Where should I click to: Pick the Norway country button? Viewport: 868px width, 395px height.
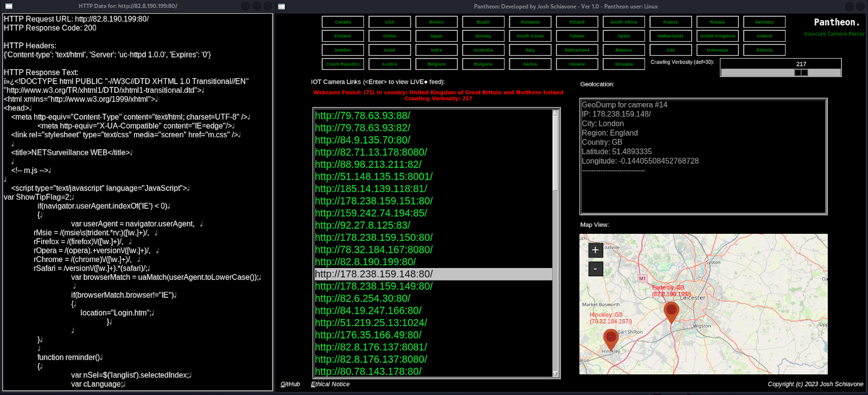pyautogui.click(x=483, y=36)
